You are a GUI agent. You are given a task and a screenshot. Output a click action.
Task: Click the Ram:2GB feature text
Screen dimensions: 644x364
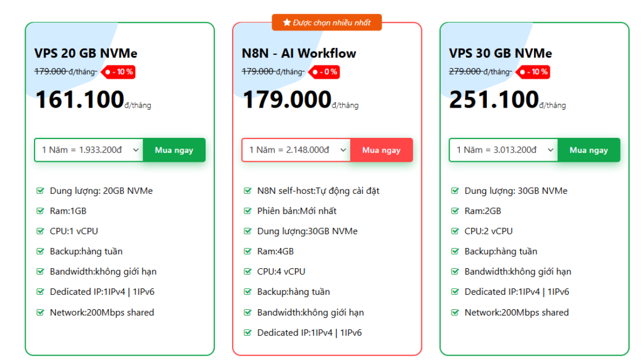click(x=482, y=211)
